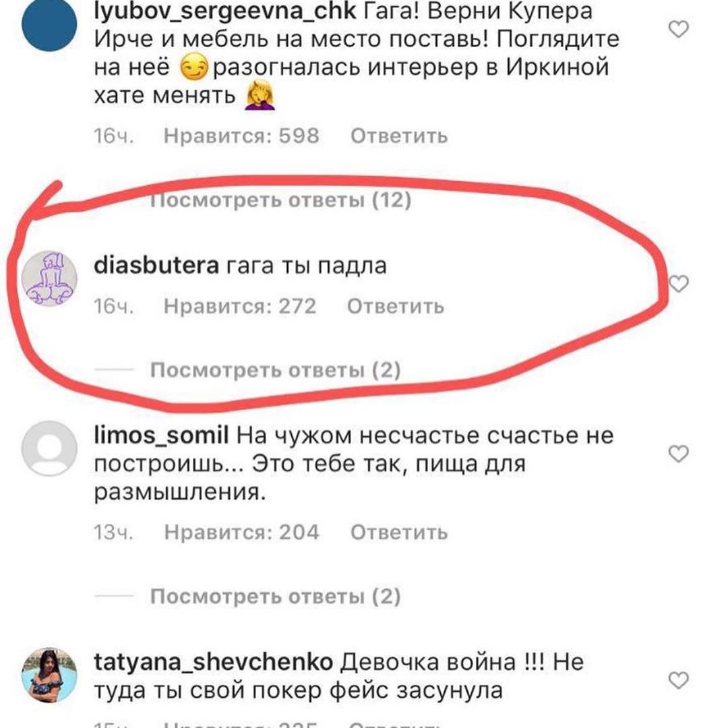Expand the 12 replies under lyubov's comment

click(280, 201)
